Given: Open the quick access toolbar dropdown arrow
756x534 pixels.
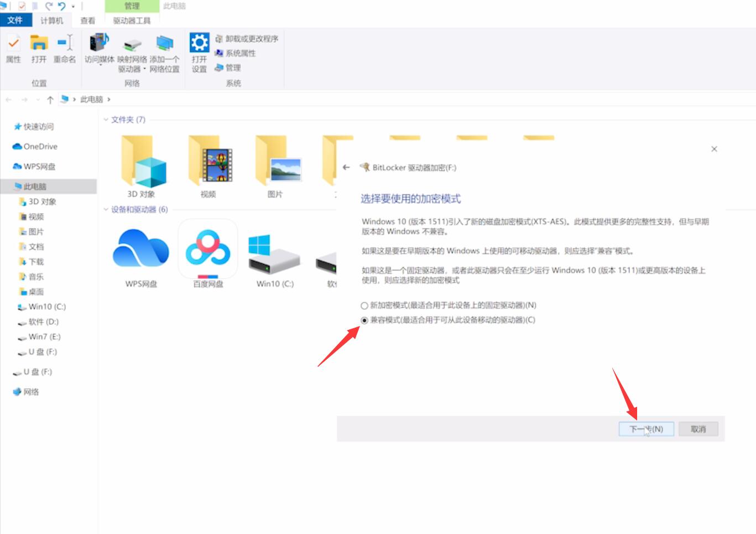Looking at the screenshot, I should point(73,7).
